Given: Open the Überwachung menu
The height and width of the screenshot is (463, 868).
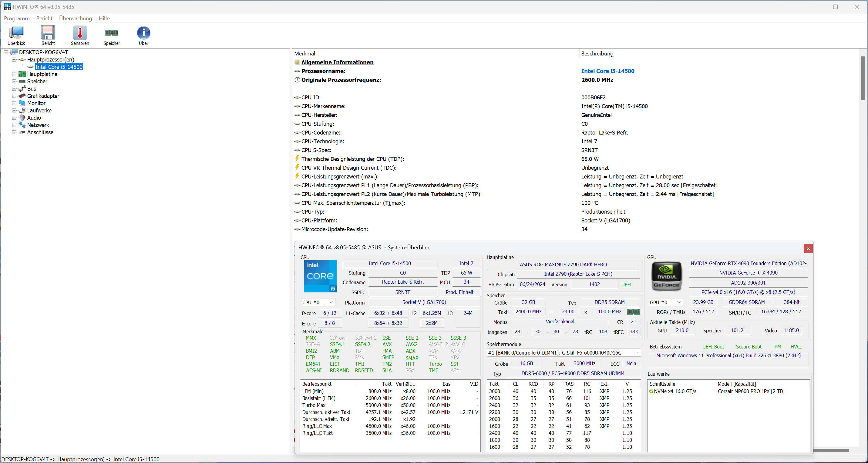Looking at the screenshot, I should pyautogui.click(x=76, y=18).
